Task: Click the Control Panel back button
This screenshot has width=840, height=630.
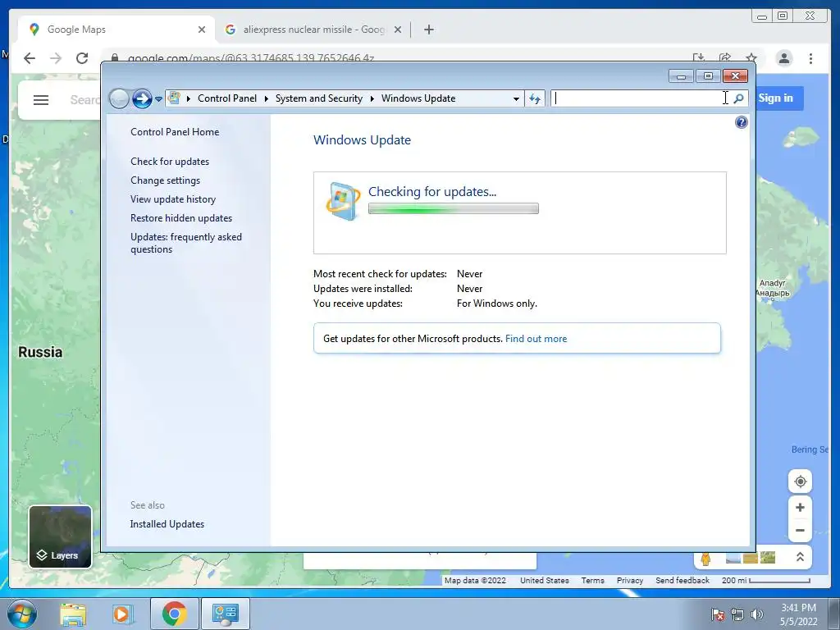Action: (119, 98)
